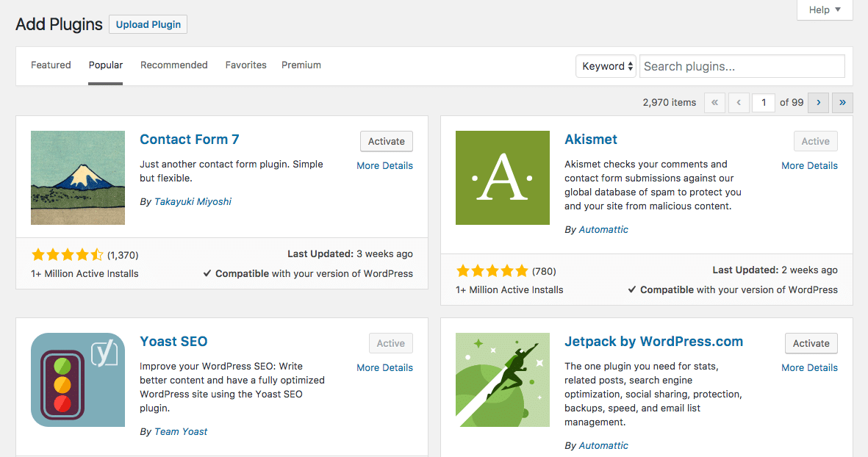Go to the first page arrow
This screenshot has height=457, width=868.
[x=714, y=102]
